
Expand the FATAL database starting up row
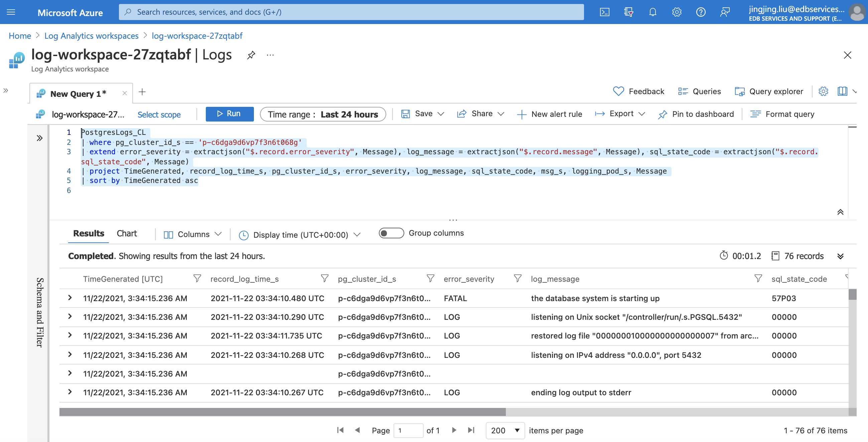[x=70, y=297]
